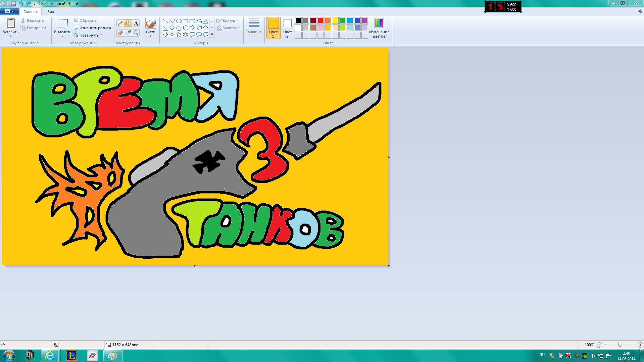Click the Save icon in the title bar

(x=14, y=4)
